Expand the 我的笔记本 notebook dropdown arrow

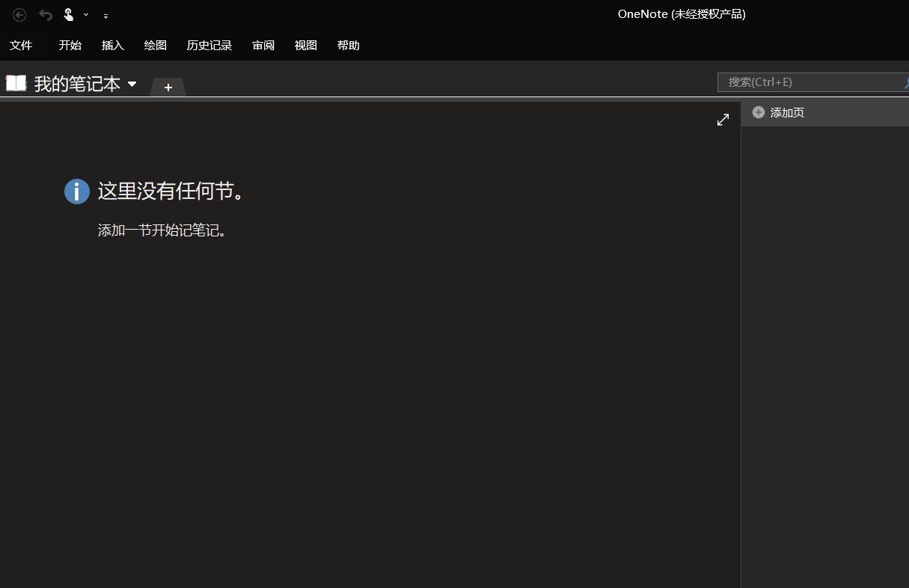click(132, 84)
